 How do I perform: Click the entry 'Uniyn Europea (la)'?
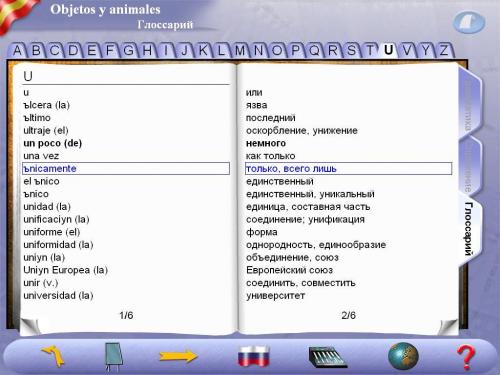pos(66,270)
